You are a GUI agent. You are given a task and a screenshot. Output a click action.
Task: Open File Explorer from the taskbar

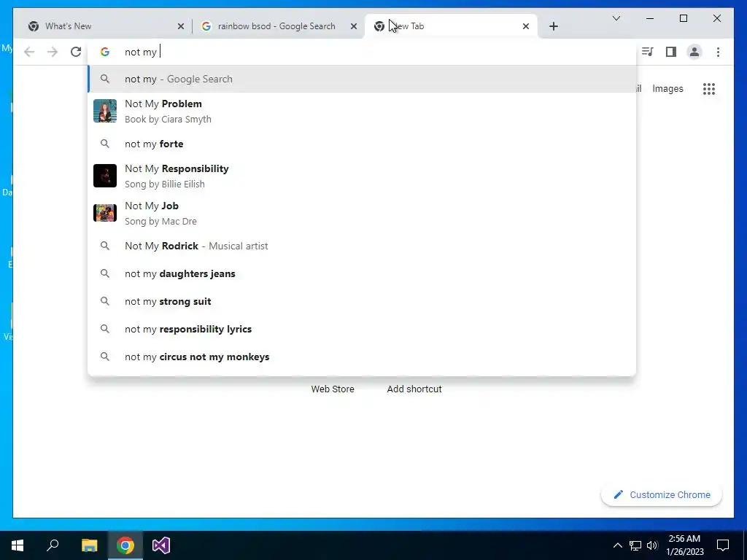89,545
